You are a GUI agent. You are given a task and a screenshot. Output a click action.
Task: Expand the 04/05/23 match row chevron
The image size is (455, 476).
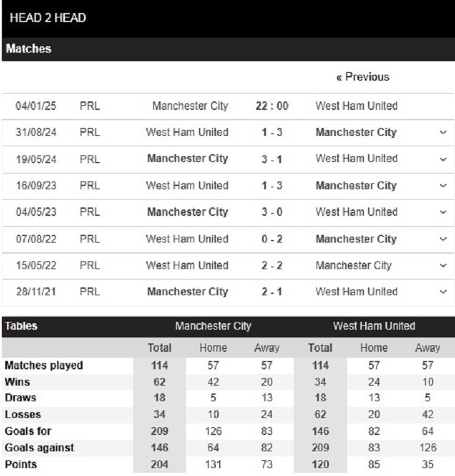tap(443, 213)
